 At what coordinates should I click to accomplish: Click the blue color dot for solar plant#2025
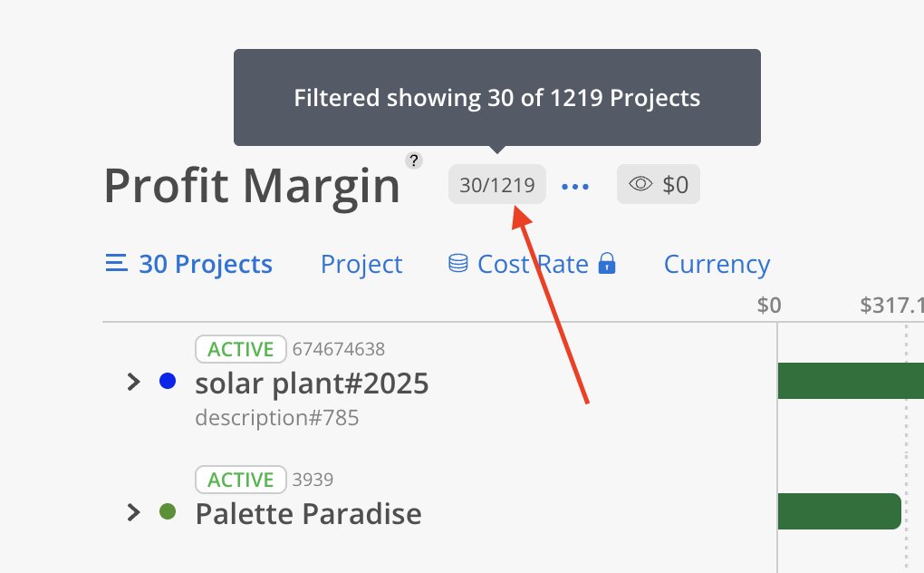point(168,382)
